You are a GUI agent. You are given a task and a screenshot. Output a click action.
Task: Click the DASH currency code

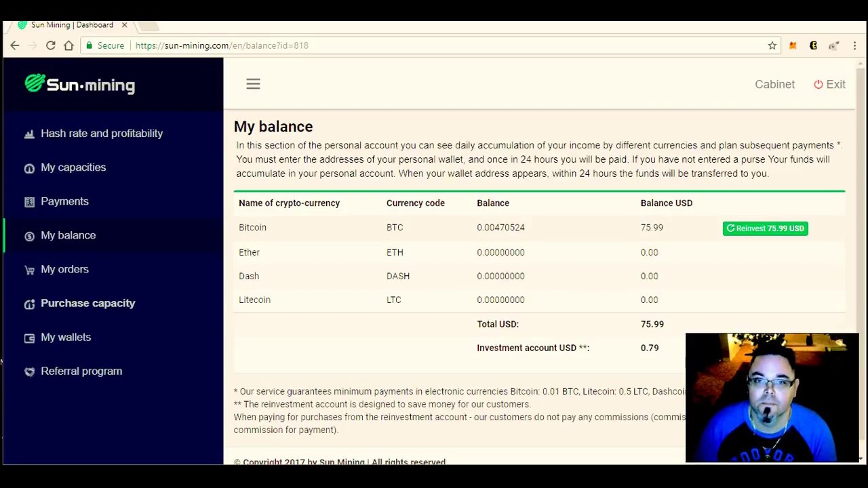coord(398,276)
